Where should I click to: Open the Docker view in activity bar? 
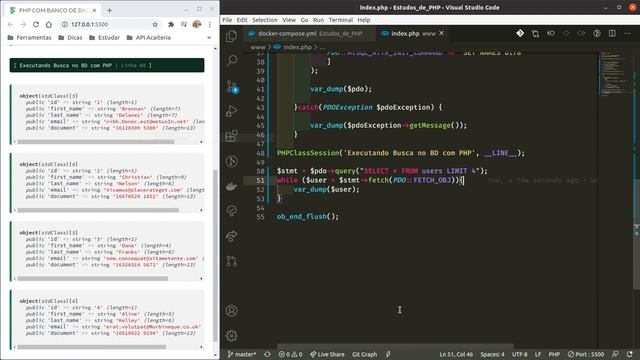click(231, 186)
